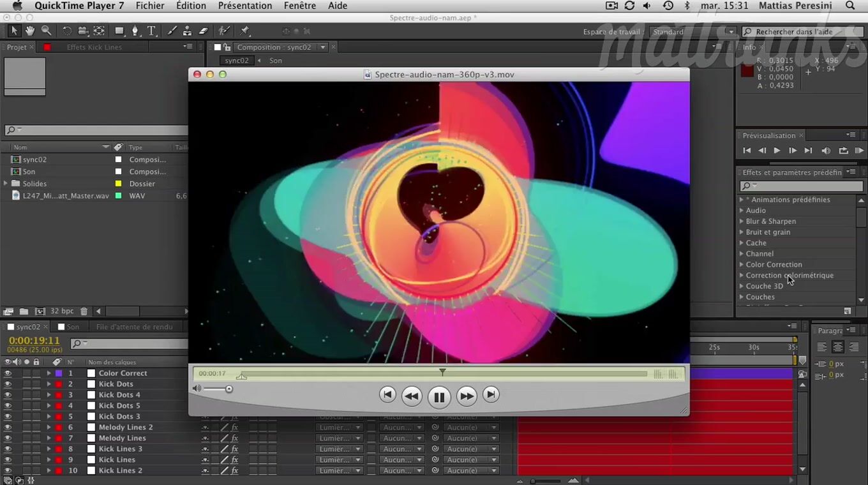Select the Pen tool
Viewport: 868px width, 485px height.
[x=135, y=31]
